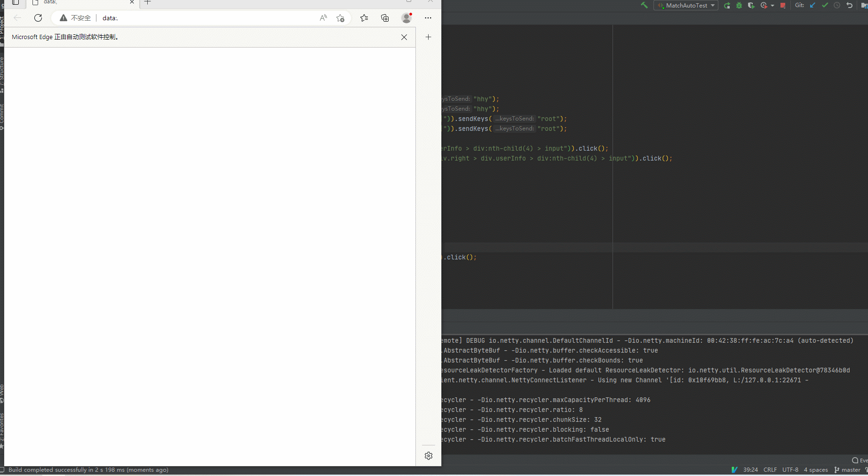The image size is (868, 476).
Task: Expand the profiler options dropdown arrow
Action: pyautogui.click(x=772, y=6)
